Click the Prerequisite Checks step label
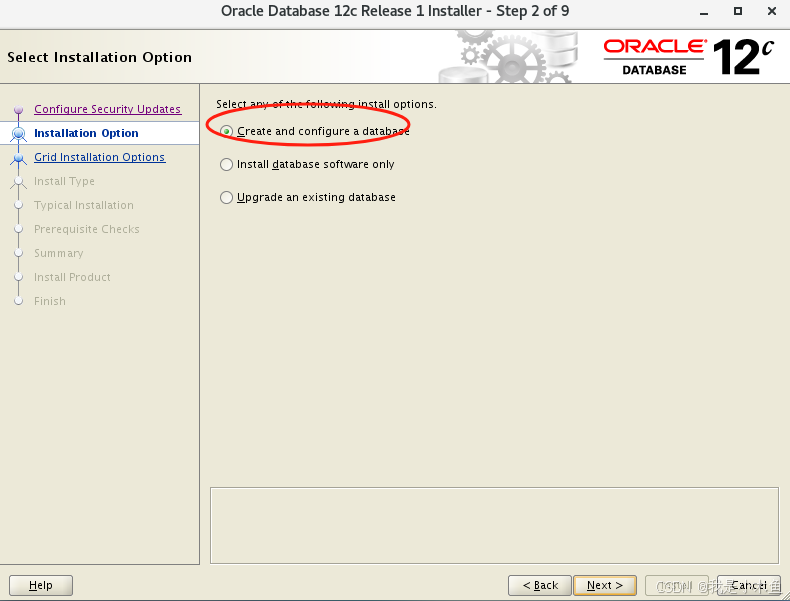This screenshot has width=790, height=601. coord(87,229)
